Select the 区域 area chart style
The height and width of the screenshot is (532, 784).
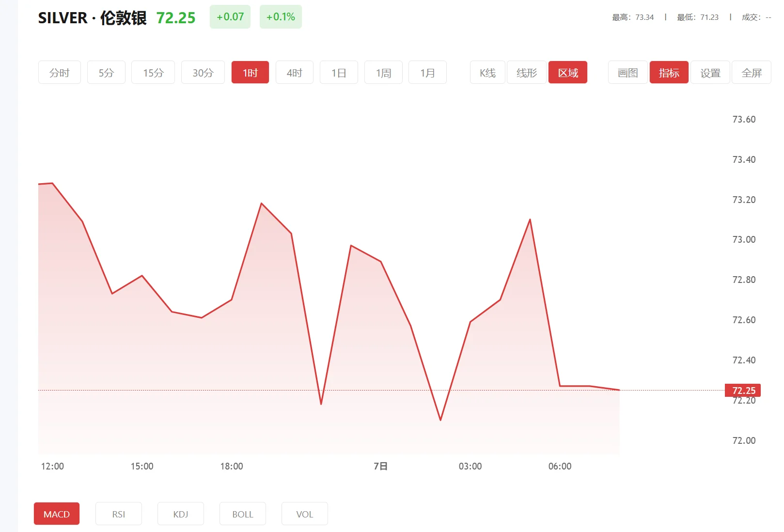tap(567, 72)
